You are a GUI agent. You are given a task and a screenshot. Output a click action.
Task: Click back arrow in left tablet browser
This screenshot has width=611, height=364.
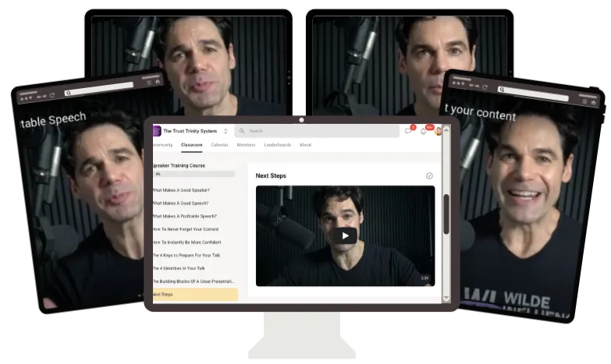(x=39, y=97)
